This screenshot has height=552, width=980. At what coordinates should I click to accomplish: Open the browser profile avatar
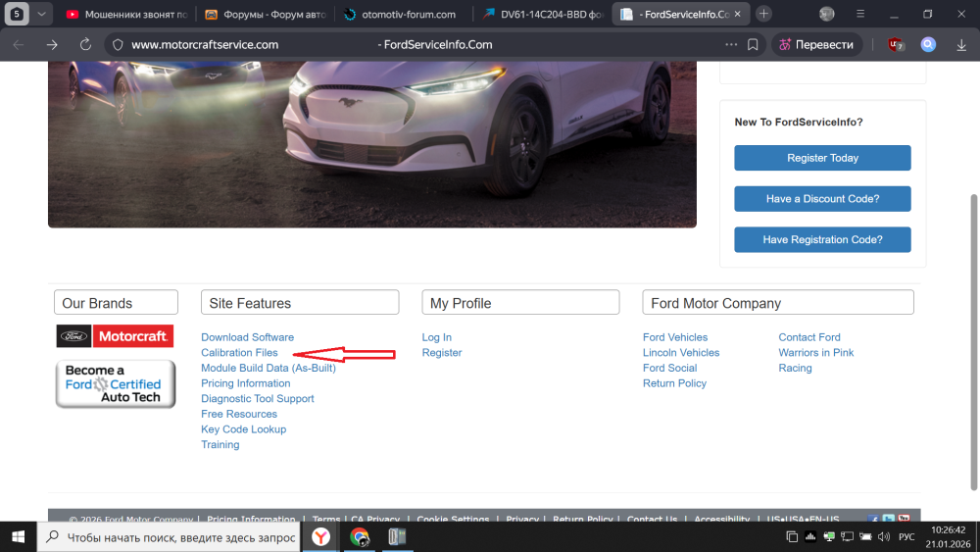[827, 14]
